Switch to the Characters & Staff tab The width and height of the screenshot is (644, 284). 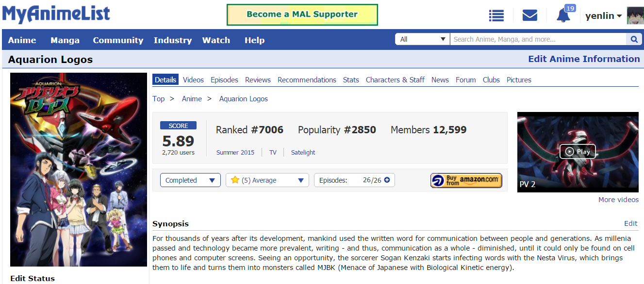395,80
